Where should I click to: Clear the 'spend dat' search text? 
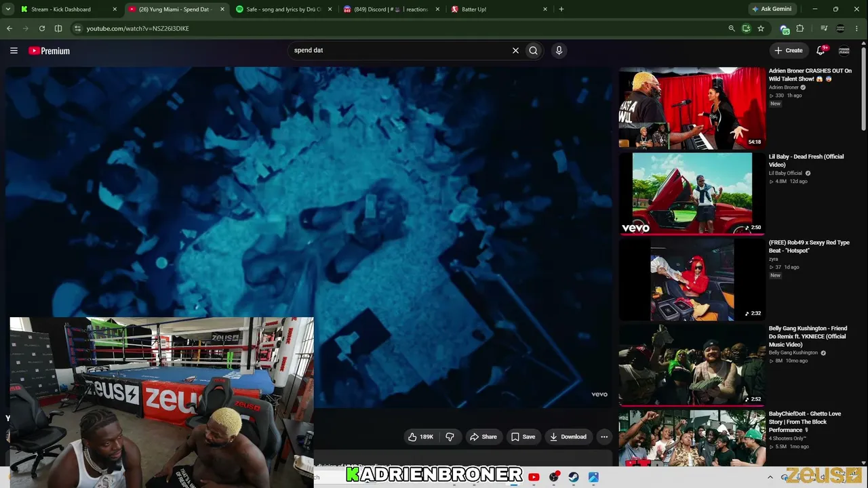coord(515,50)
